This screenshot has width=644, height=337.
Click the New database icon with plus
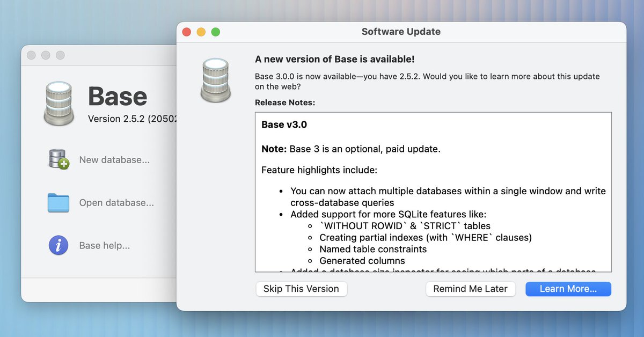(59, 159)
